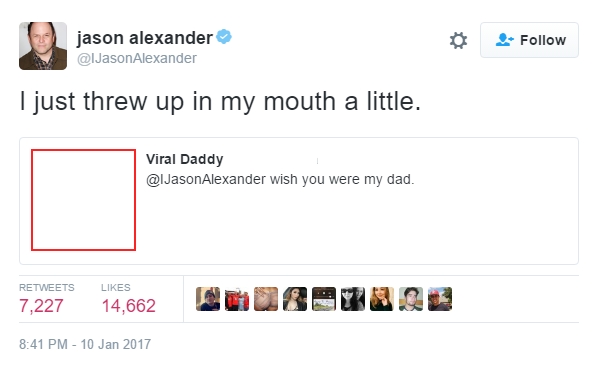The height and width of the screenshot is (365, 611).
Task: Open the black-and-white sunglasses liker avatar
Action: tap(353, 299)
